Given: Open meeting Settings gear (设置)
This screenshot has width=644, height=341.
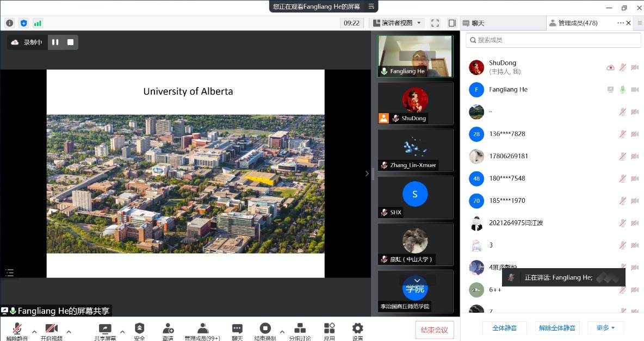Looking at the screenshot, I should pos(357,331).
